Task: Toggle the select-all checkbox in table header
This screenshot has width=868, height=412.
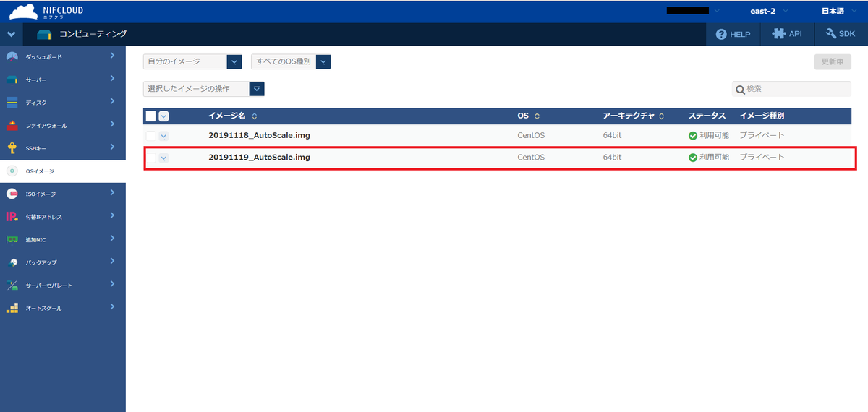Action: tap(150, 116)
